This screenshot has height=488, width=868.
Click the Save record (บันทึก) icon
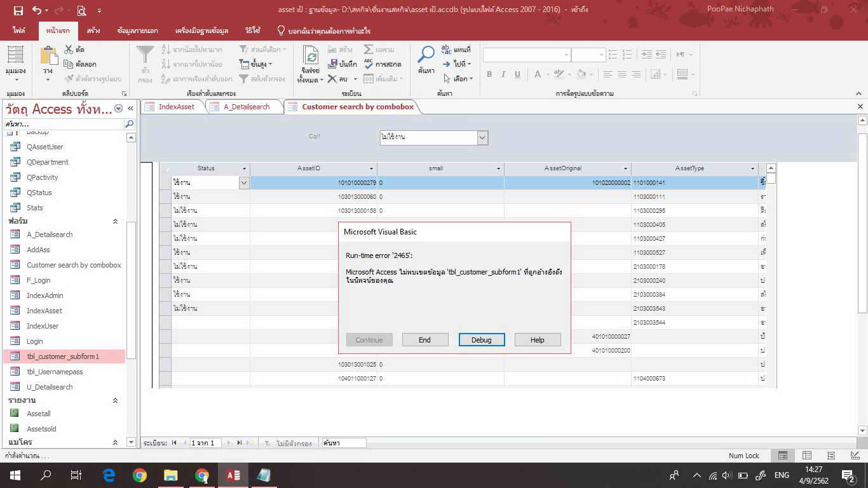point(333,64)
